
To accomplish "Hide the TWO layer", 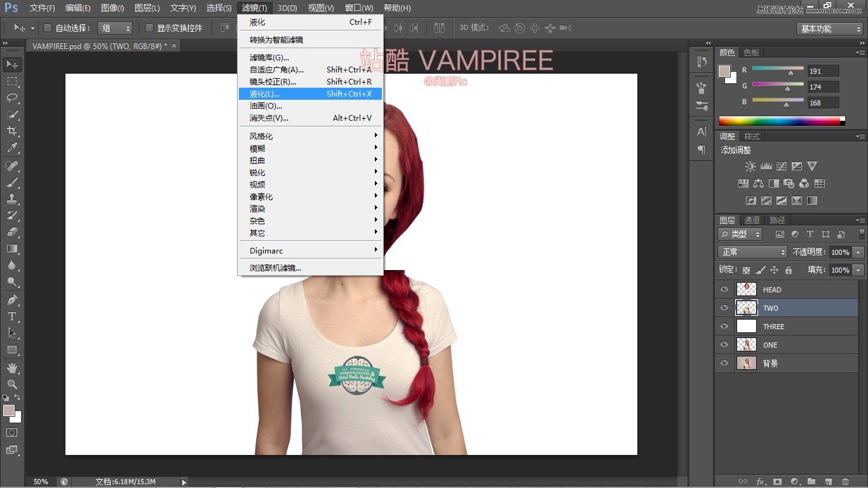I will click(724, 308).
